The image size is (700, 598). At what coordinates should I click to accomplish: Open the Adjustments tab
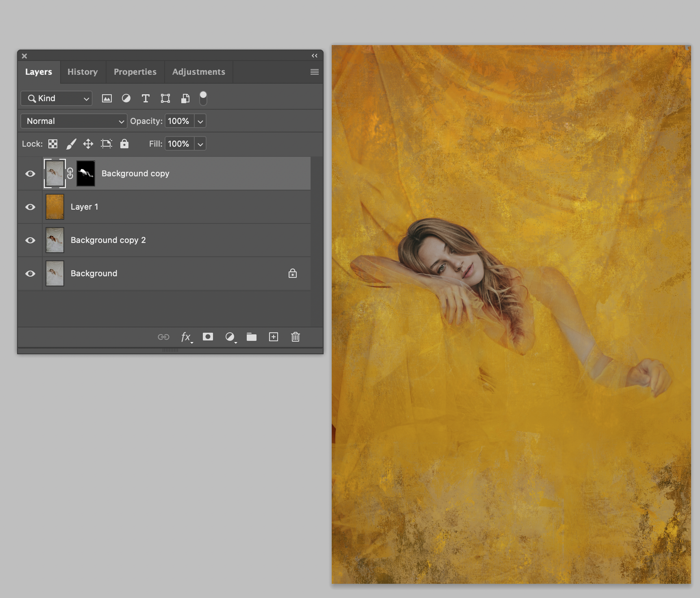point(198,72)
